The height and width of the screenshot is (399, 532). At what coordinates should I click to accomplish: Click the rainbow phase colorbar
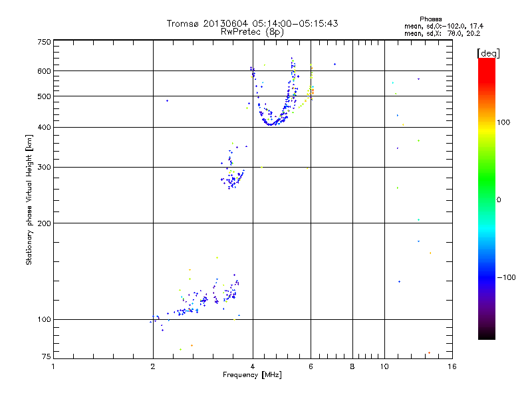[x=487, y=199]
